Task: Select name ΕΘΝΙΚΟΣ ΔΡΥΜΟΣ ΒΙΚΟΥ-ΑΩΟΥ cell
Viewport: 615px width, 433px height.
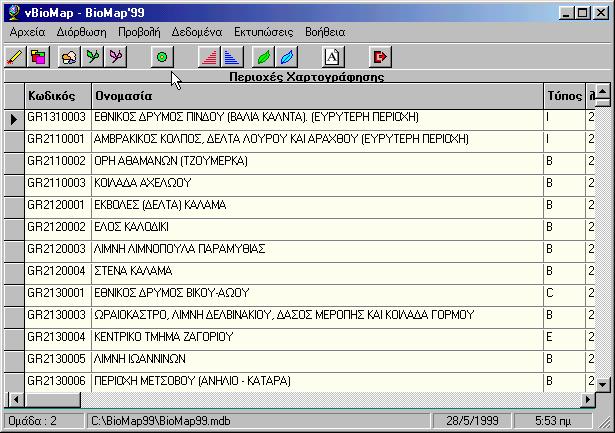Action: [317, 295]
